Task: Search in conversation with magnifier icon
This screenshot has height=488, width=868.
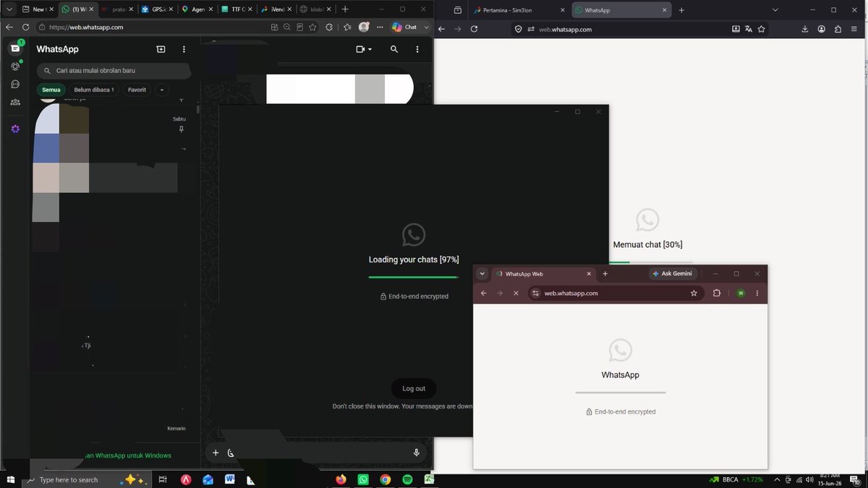Action: [x=394, y=49]
